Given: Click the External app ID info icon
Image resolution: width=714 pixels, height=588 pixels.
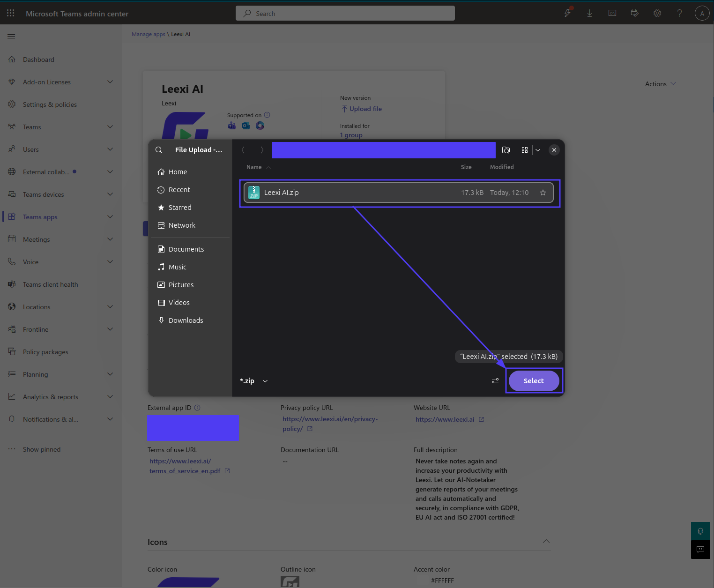Looking at the screenshot, I should coord(197,408).
